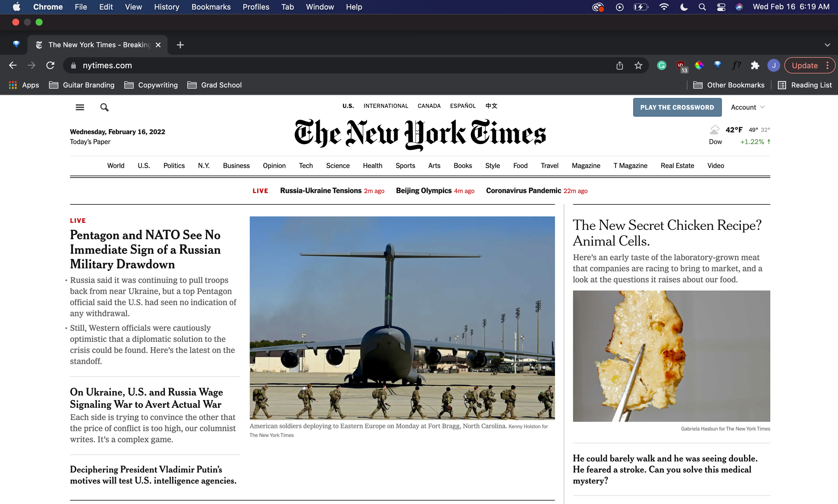Viewport: 838px width, 504px height.
Task: Open the NYT hamburger sections menu
Action: (x=80, y=107)
